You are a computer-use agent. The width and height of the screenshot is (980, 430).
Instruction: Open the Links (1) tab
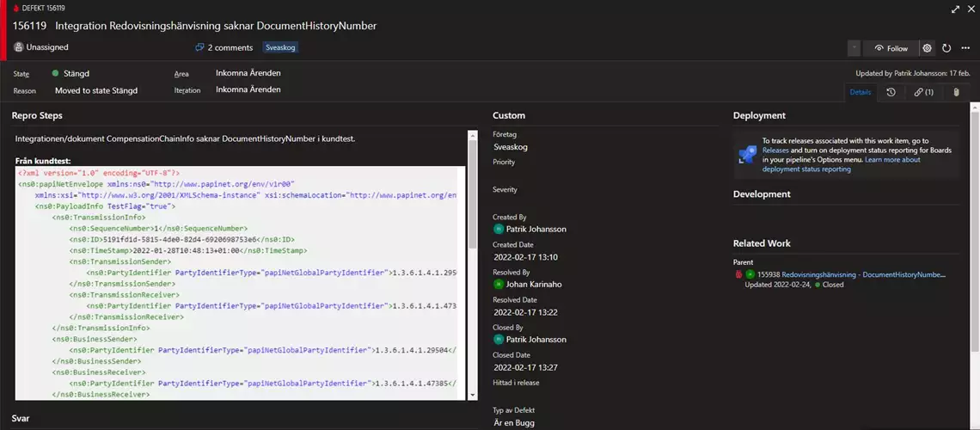924,92
